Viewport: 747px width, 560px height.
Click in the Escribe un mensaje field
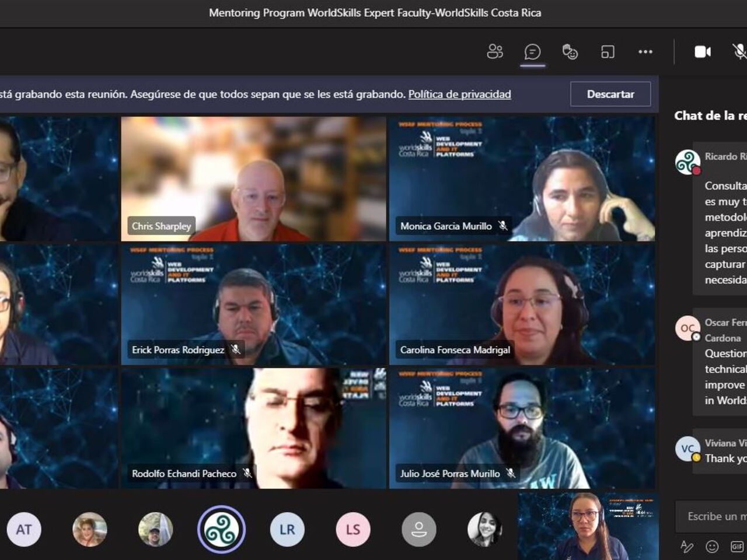[715, 516]
